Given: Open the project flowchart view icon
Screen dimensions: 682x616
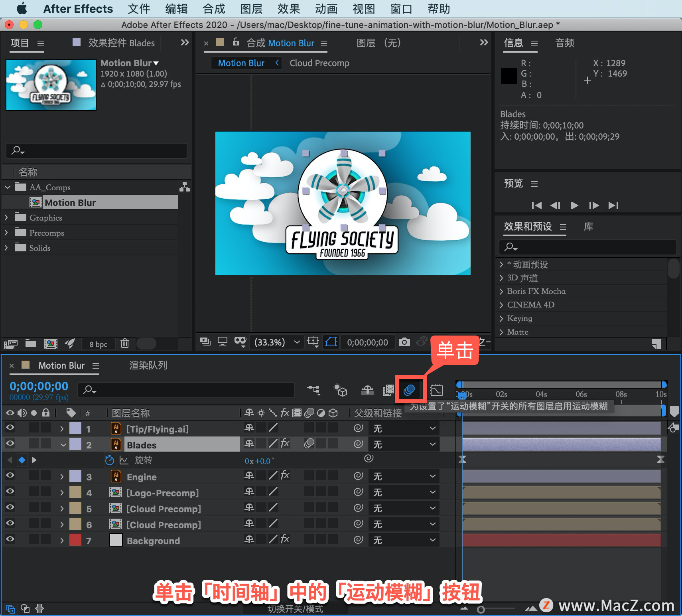Looking at the screenshot, I should click(x=185, y=187).
